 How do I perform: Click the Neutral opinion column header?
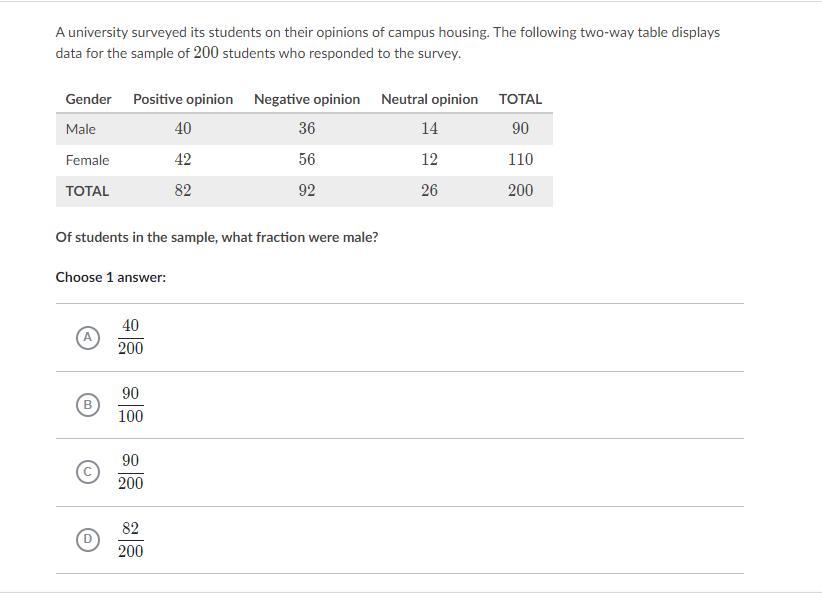point(429,99)
